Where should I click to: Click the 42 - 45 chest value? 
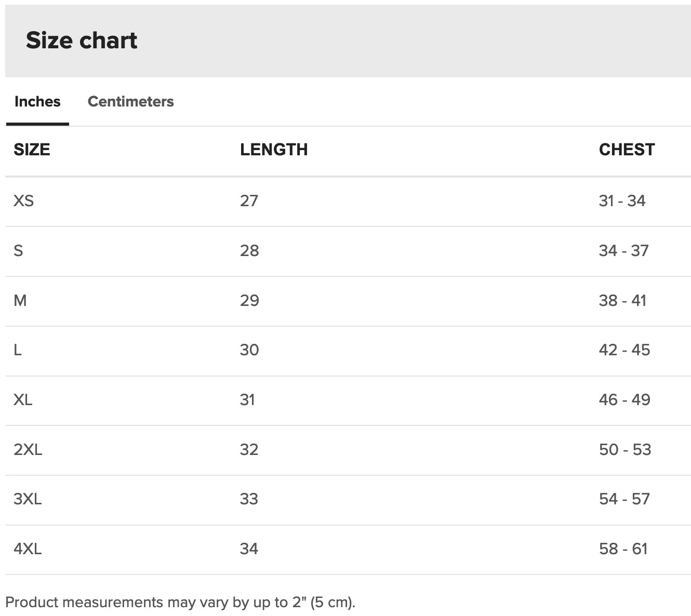624,350
